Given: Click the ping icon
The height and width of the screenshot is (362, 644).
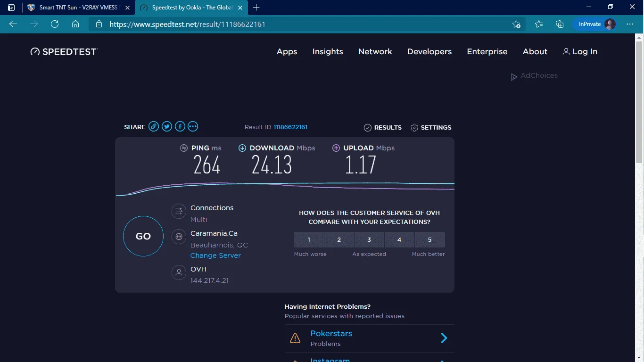Looking at the screenshot, I should [x=184, y=148].
